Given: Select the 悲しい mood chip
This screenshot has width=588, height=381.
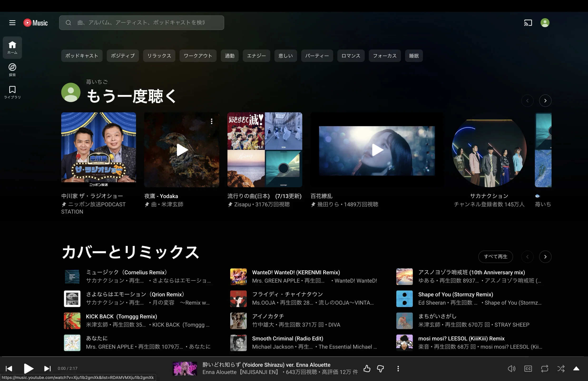Looking at the screenshot, I should pos(286,56).
